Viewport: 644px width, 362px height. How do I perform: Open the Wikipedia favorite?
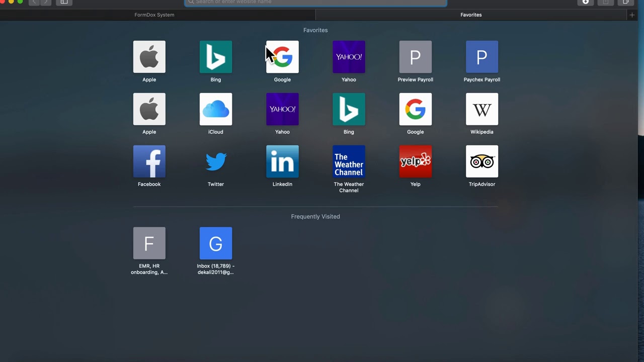pyautogui.click(x=481, y=109)
